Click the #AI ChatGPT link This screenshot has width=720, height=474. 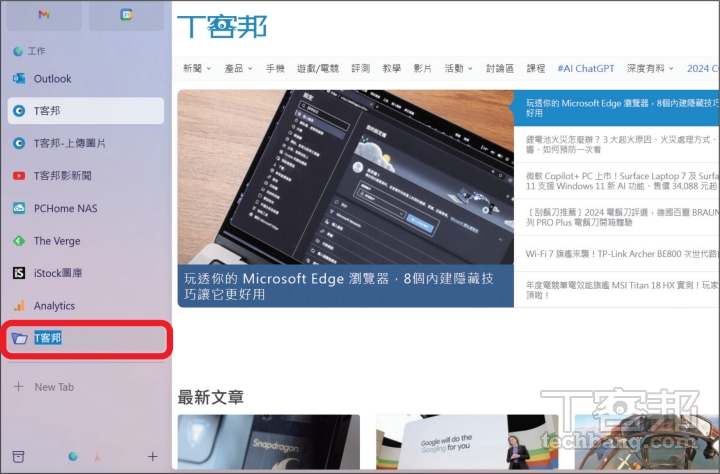(x=585, y=68)
